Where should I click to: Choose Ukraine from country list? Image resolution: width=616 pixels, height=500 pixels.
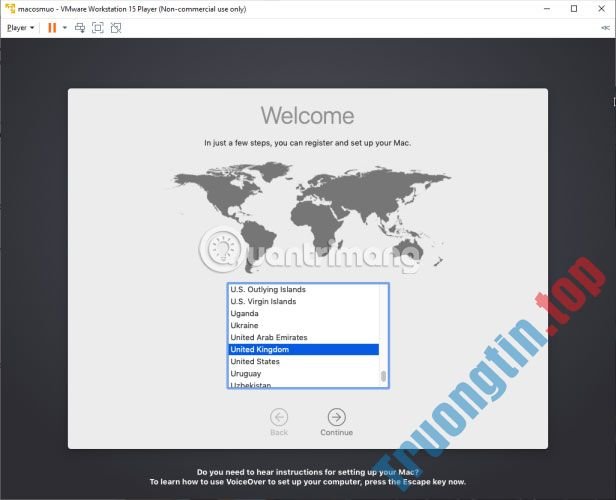point(303,326)
